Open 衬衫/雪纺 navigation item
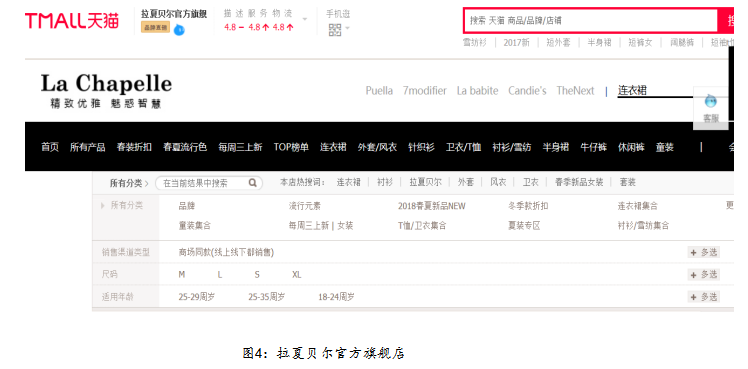The height and width of the screenshot is (369, 748). (x=512, y=147)
